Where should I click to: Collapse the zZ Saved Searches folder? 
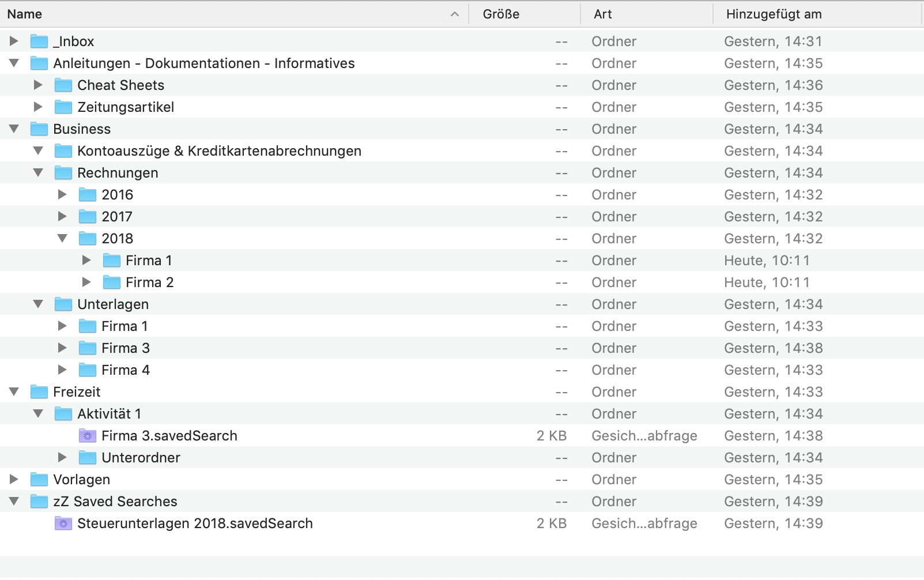14,502
